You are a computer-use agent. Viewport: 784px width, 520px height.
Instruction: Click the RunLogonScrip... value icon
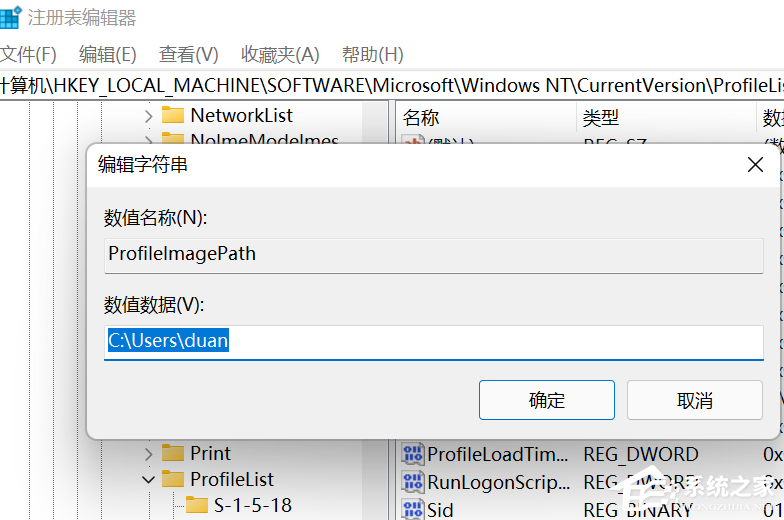(x=412, y=482)
